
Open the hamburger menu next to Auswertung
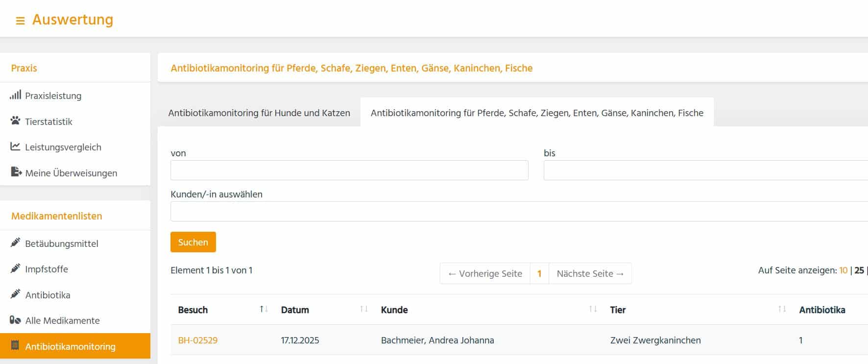(20, 21)
